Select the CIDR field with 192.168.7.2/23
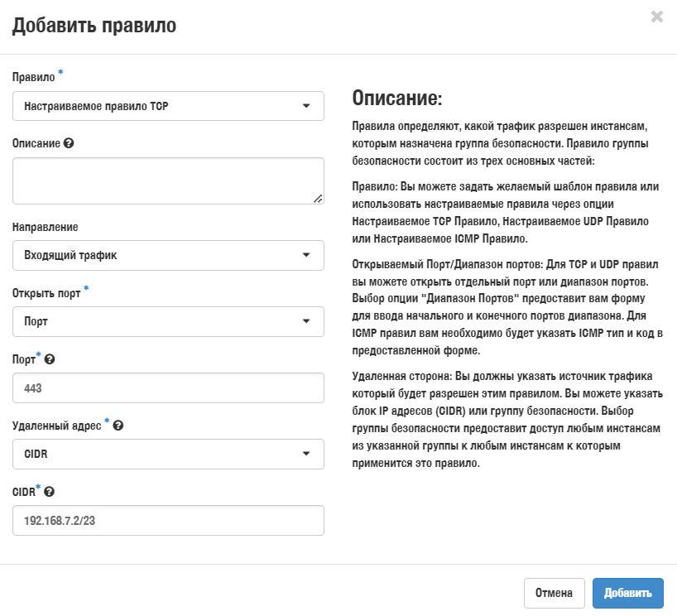 pos(168,520)
